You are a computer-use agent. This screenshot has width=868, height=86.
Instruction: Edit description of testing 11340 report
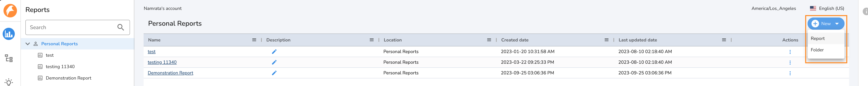pyautogui.click(x=274, y=62)
